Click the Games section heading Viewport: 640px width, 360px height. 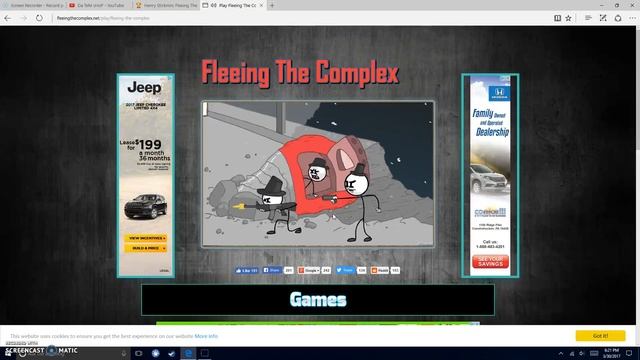[318, 300]
